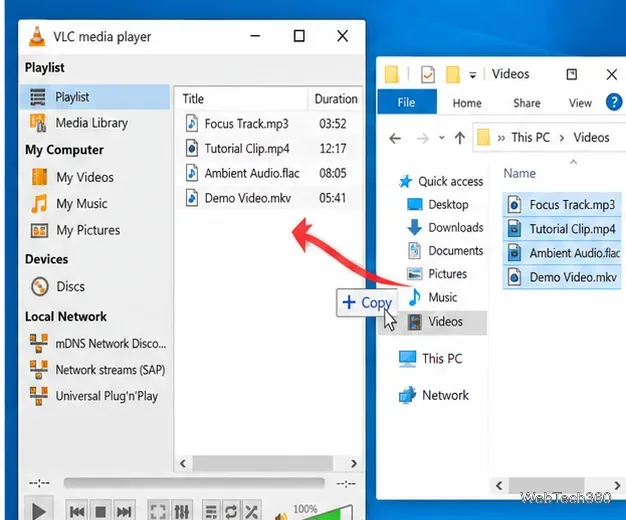This screenshot has width=626, height=520.
Task: Toggle shuffle random button in VLC
Action: [252, 511]
